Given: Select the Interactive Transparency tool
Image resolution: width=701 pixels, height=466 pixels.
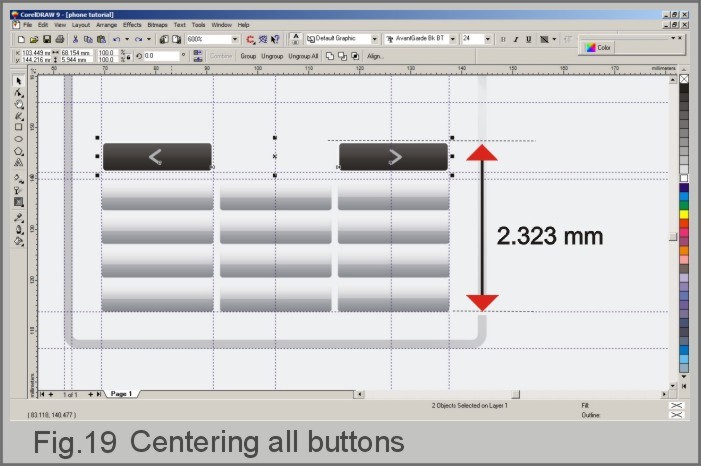Looking at the screenshot, I should [x=18, y=190].
